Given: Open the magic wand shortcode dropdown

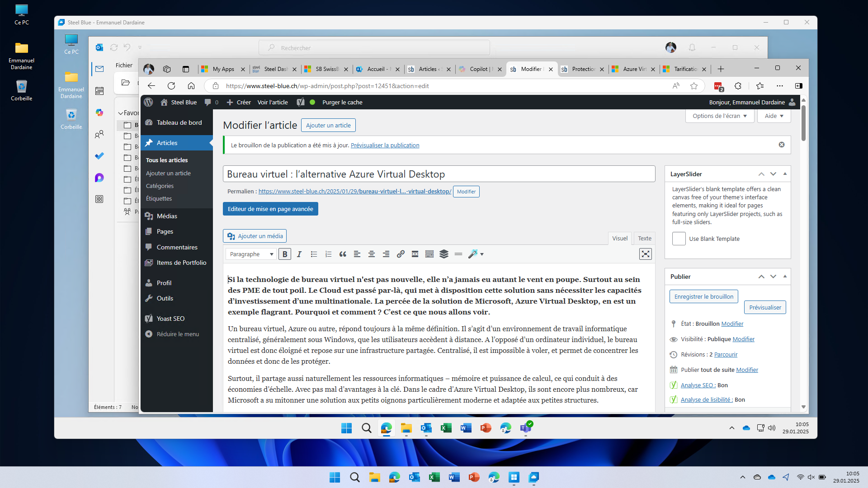Looking at the screenshot, I should click(x=476, y=254).
